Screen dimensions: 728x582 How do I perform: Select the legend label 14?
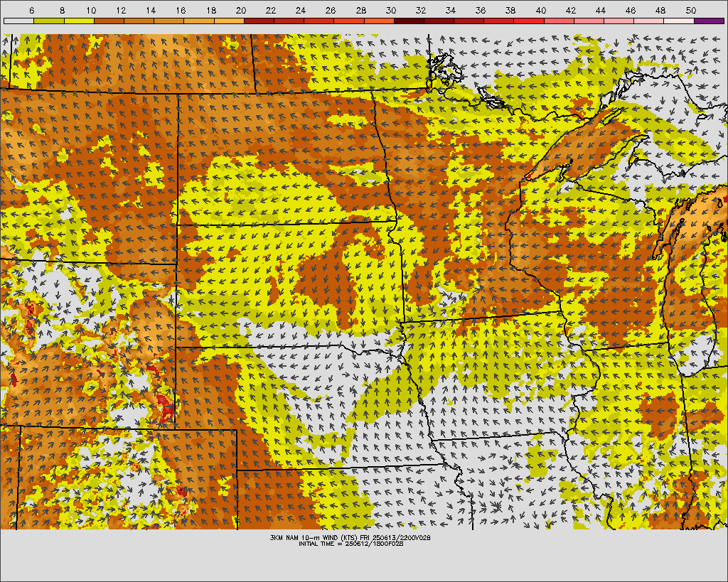tap(151, 10)
